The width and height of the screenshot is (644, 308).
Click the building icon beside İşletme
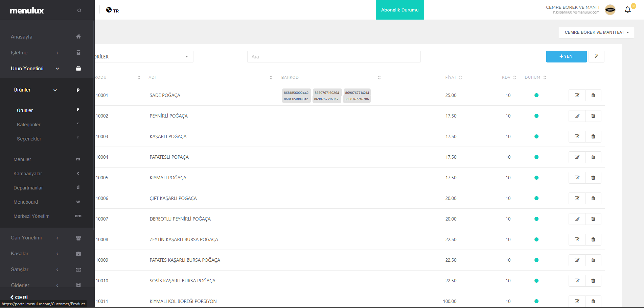[78, 52]
